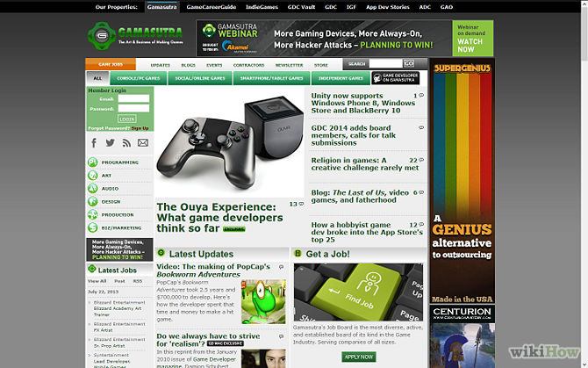Click the Forgot Password link
Viewport: 588px width, 368px height.
109,128
